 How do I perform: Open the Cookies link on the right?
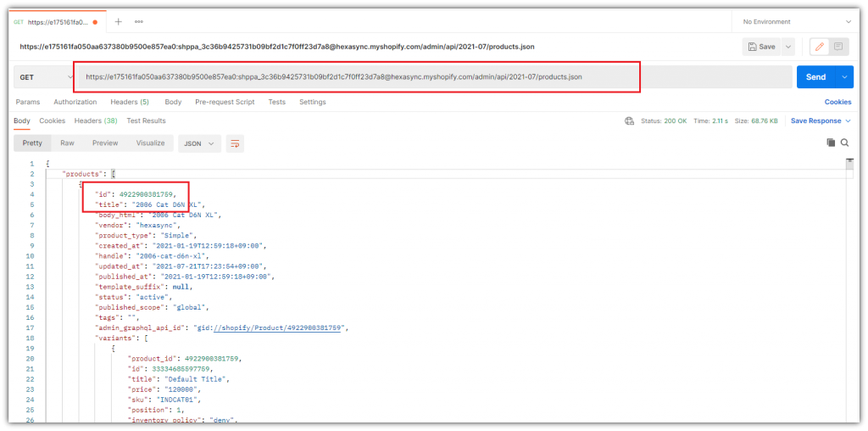(838, 102)
